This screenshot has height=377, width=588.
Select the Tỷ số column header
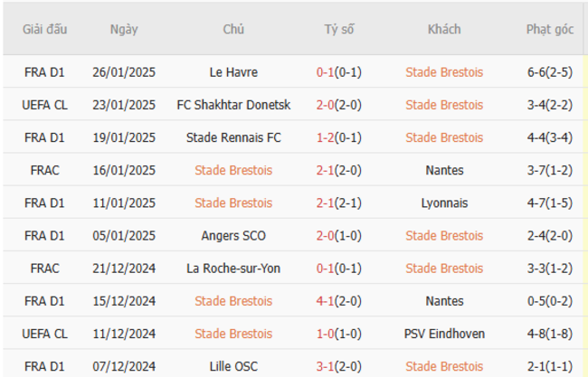[339, 29]
